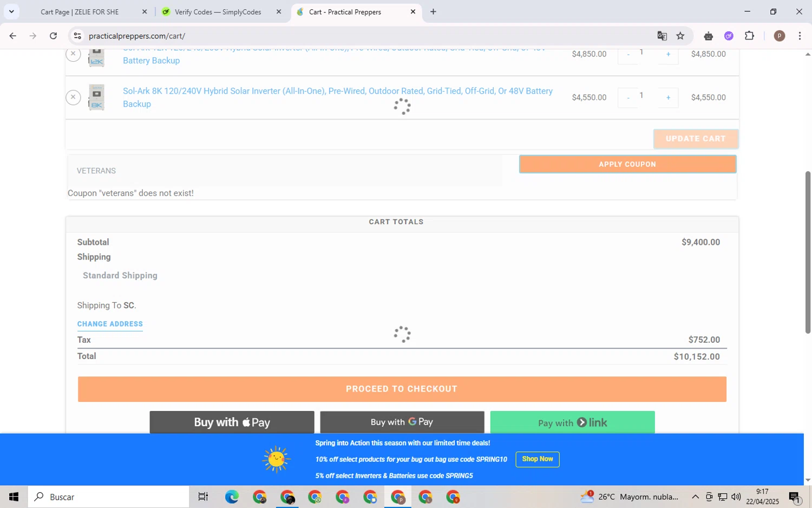
Task: Increase Sol-Ark 12K quantity
Action: [668, 54]
